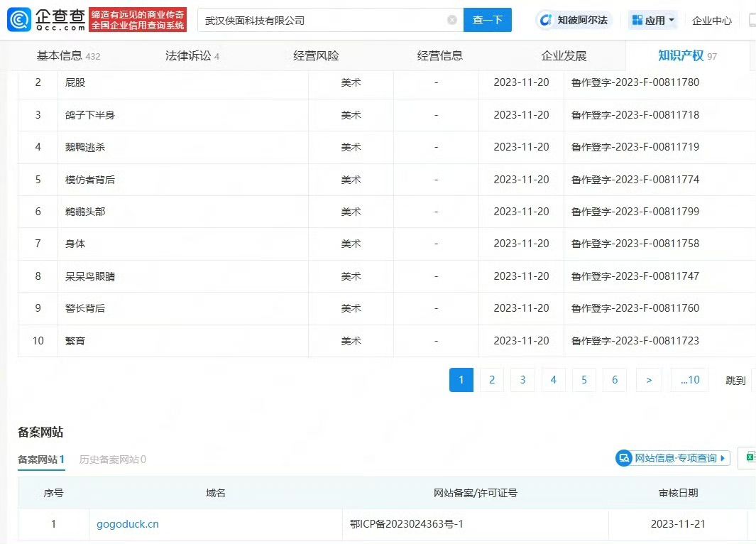This screenshot has width=756, height=544.
Task: Open the 经营风险 tab
Action: [316, 56]
